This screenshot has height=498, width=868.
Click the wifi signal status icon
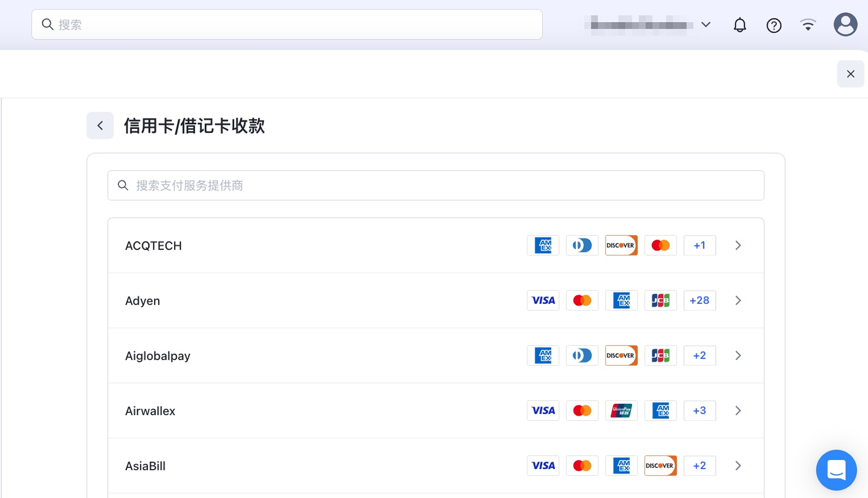tap(808, 24)
